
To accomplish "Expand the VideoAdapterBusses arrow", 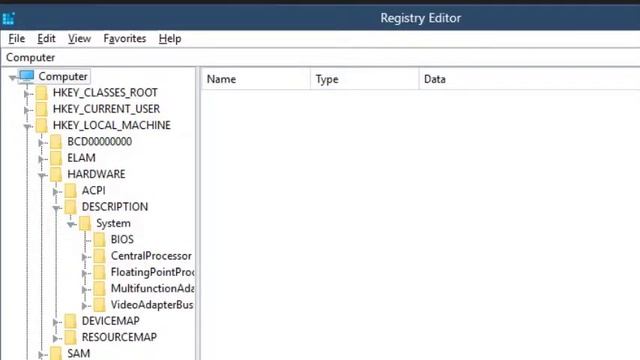I will click(x=85, y=306).
